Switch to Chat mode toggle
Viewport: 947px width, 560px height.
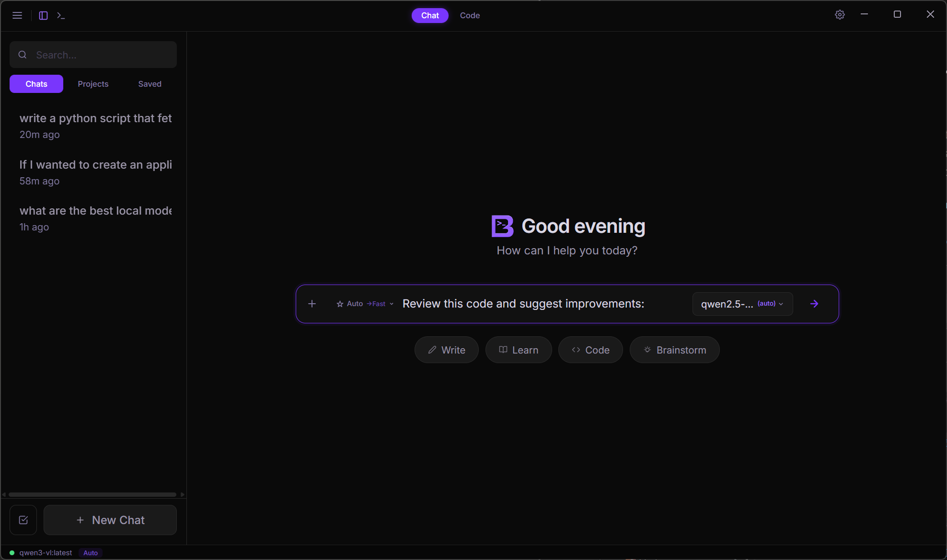click(430, 15)
